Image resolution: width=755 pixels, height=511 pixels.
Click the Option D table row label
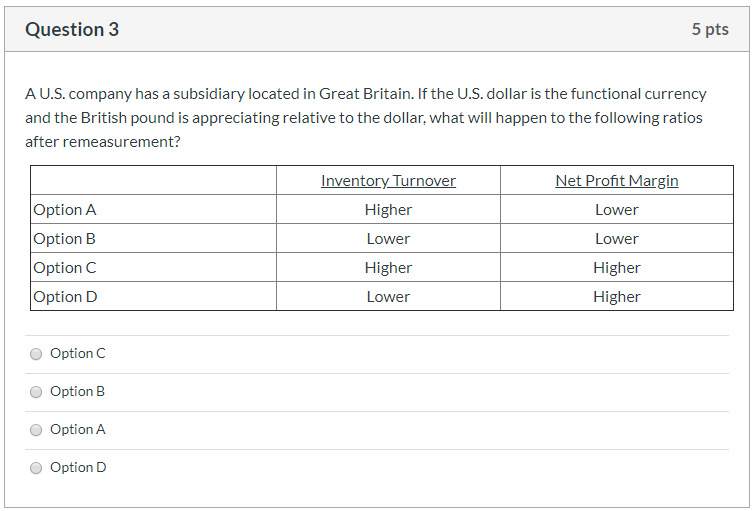pyautogui.click(x=65, y=297)
